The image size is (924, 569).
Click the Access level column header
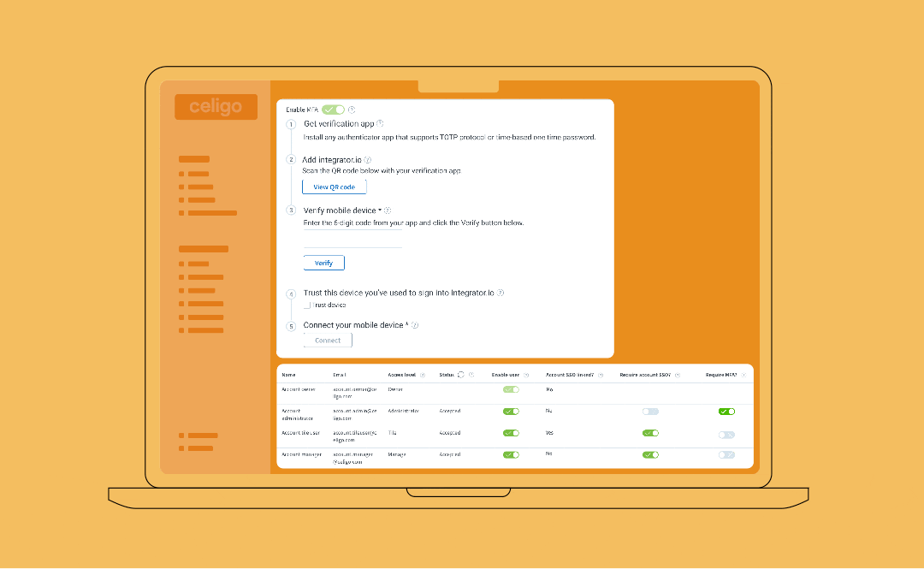point(402,375)
